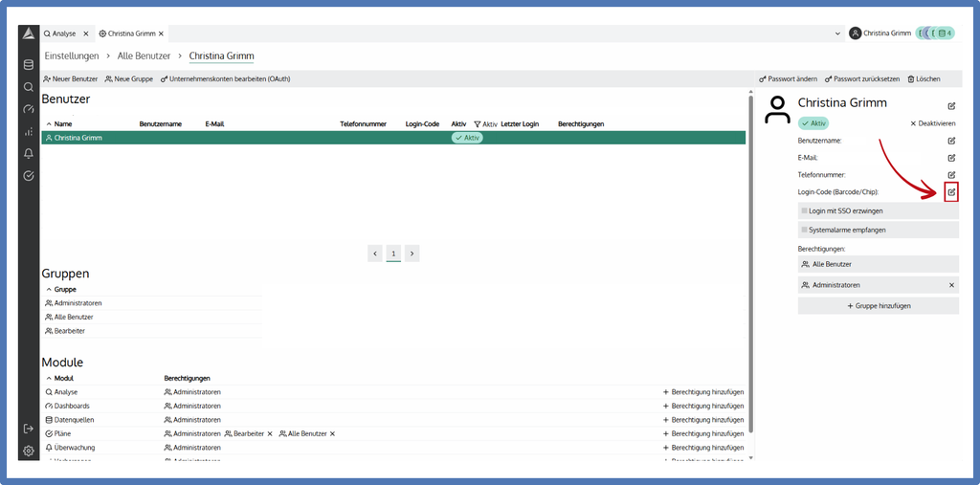Screen dimensions: 980x485
Task: Edit the Benutzername field via pencil icon
Action: pyautogui.click(x=952, y=141)
